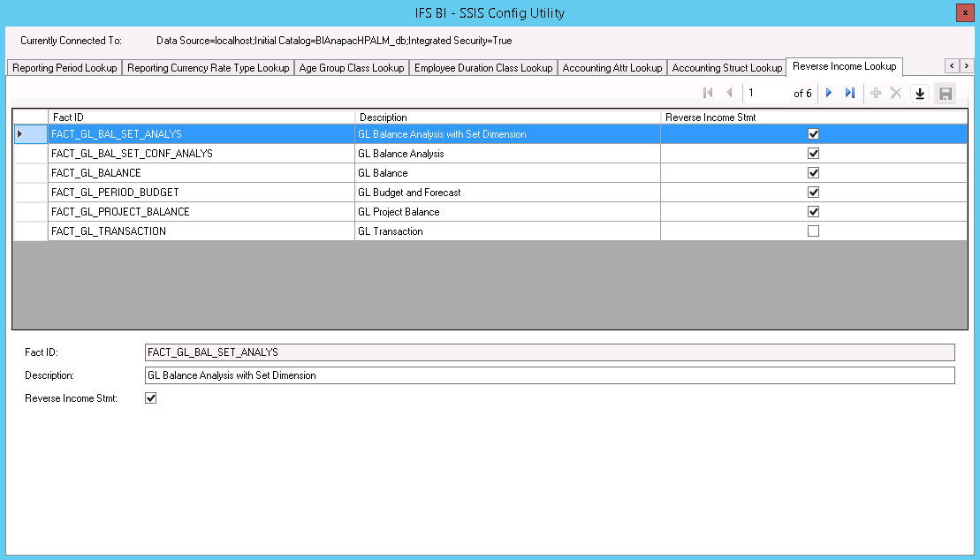This screenshot has width=980, height=560.
Task: Switch to the Reporting Period Lookup tab
Action: 65,68
